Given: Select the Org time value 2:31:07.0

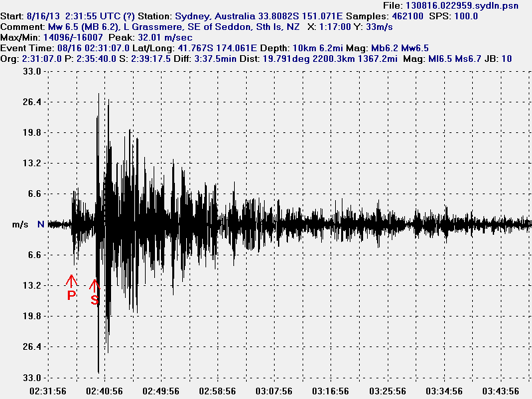Looking at the screenshot, I should click(42, 59).
